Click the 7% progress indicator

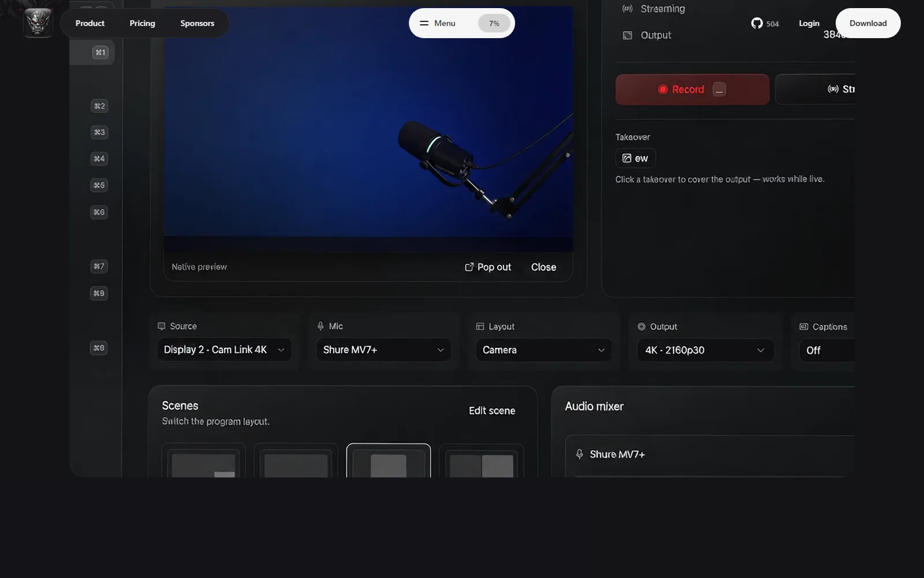[x=494, y=23]
